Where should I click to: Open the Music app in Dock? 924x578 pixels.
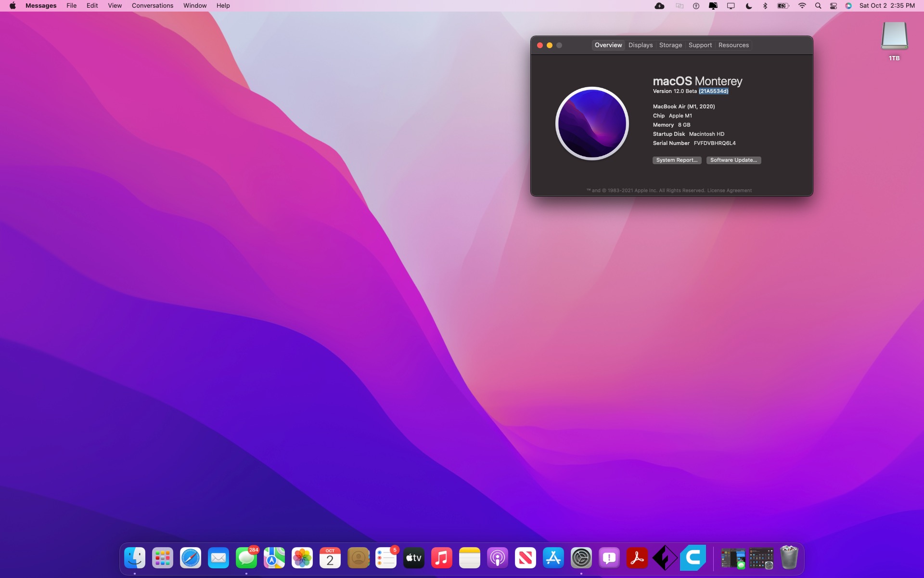(x=442, y=558)
